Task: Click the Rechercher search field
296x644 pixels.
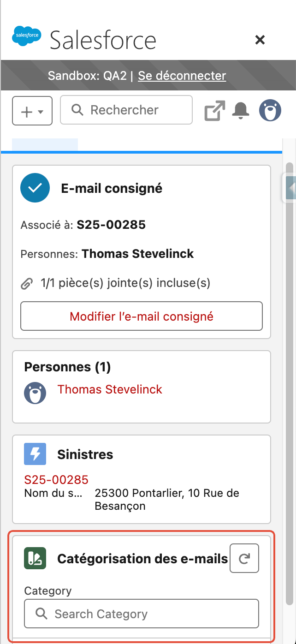Action: pos(126,110)
